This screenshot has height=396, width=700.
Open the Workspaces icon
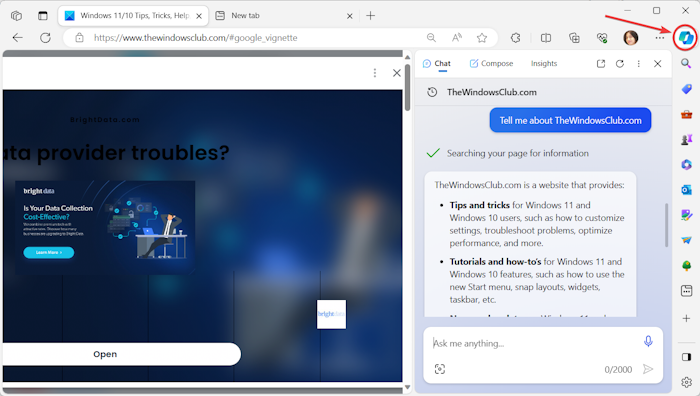[17, 16]
